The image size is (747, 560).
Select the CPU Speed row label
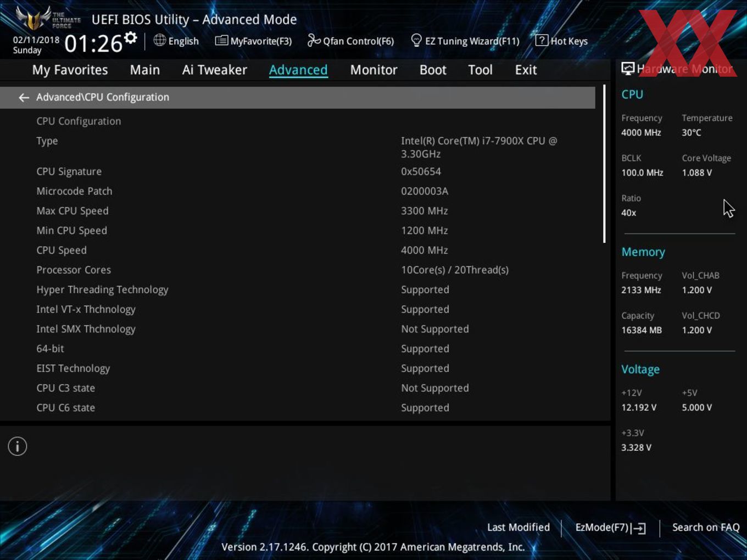click(62, 250)
